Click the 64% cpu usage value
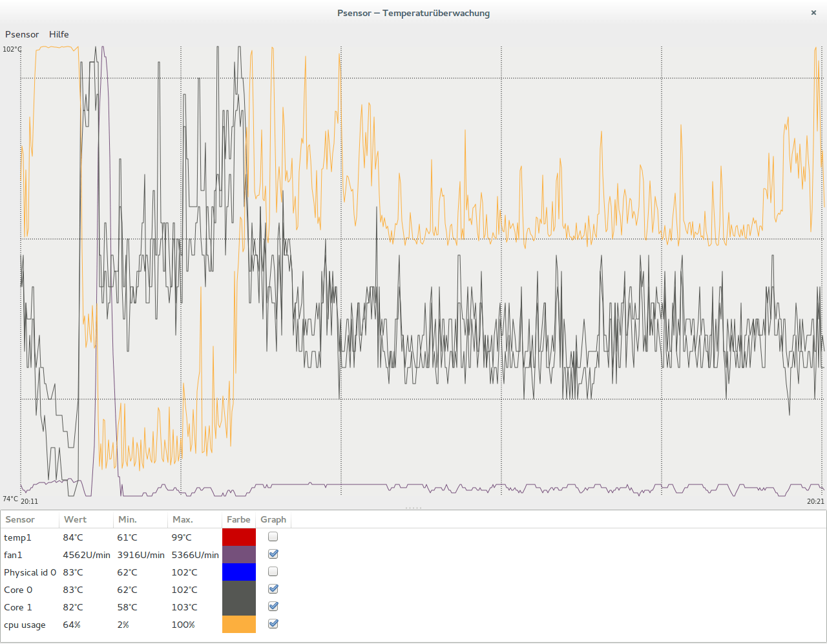This screenshot has width=827, height=644. [x=72, y=625]
